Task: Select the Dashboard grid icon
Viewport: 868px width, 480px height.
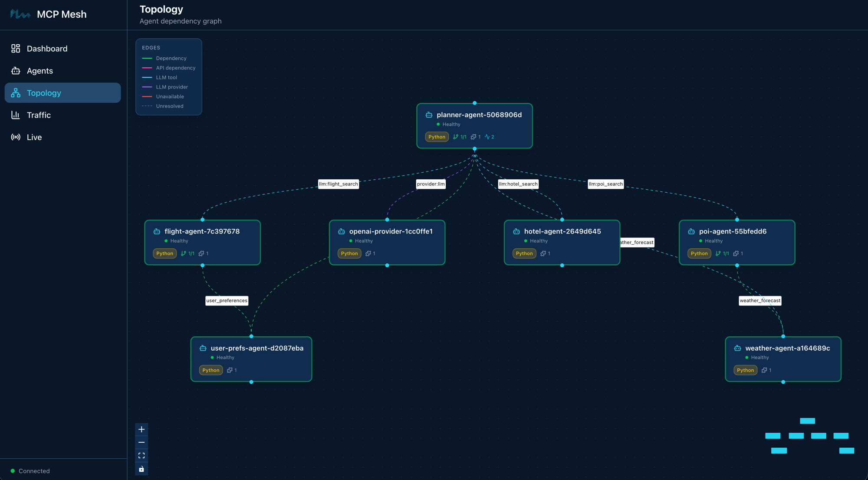Action: pyautogui.click(x=16, y=48)
